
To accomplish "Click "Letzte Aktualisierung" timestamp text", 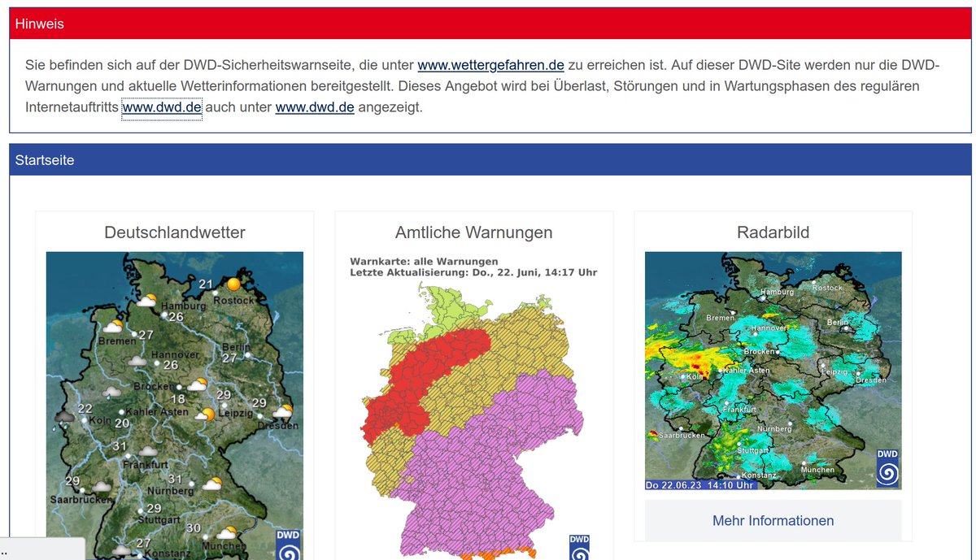I will 473,272.
